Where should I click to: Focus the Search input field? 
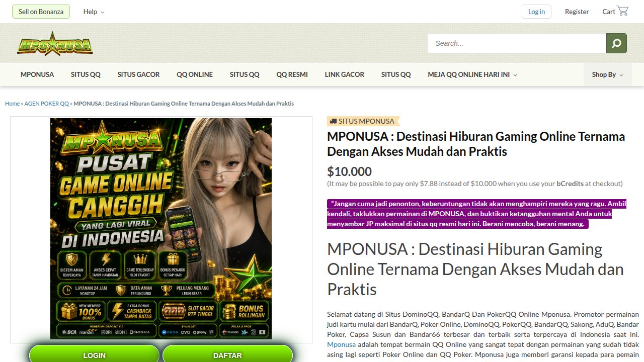point(517,43)
